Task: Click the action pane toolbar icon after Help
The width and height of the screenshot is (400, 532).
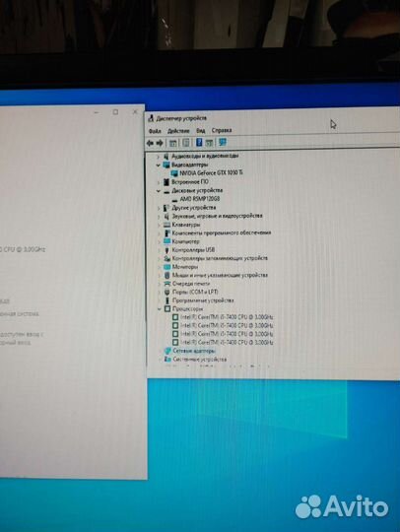Action: click(x=209, y=143)
